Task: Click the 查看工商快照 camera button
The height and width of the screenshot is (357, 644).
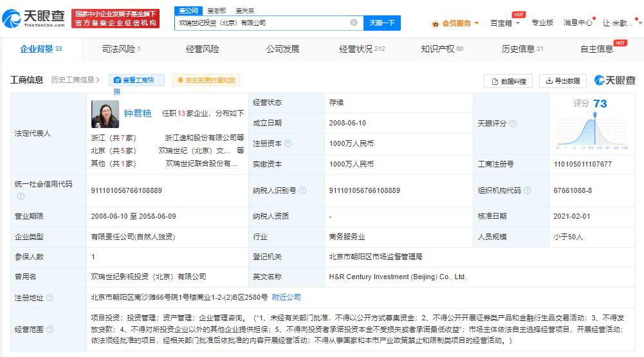Action: pos(136,80)
